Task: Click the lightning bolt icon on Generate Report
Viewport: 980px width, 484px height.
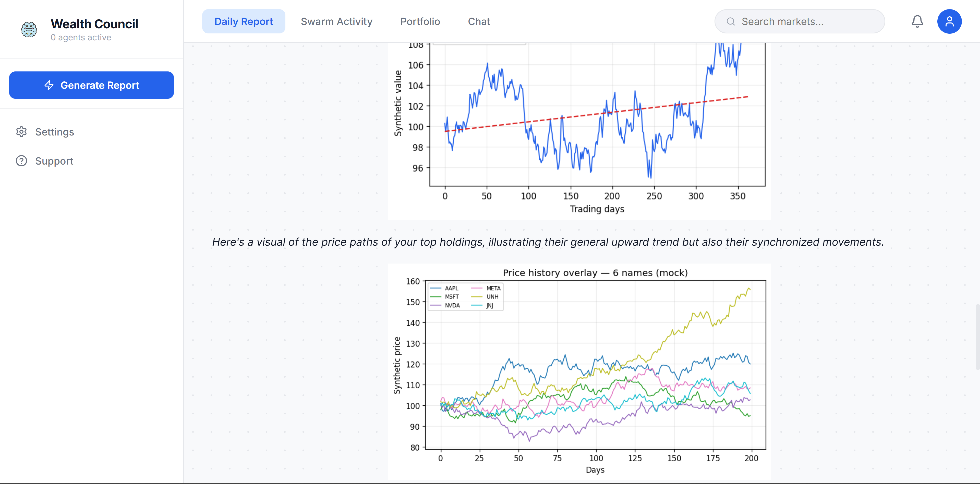Action: [x=49, y=85]
